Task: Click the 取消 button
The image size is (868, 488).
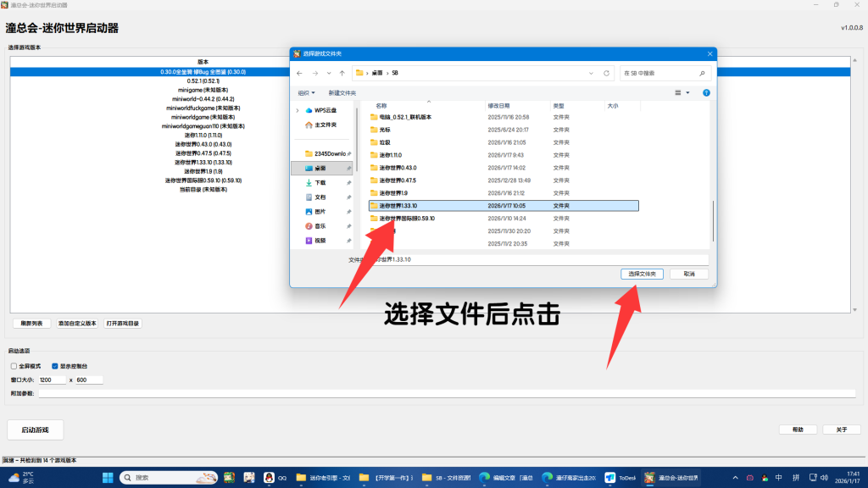Action: tap(688, 274)
